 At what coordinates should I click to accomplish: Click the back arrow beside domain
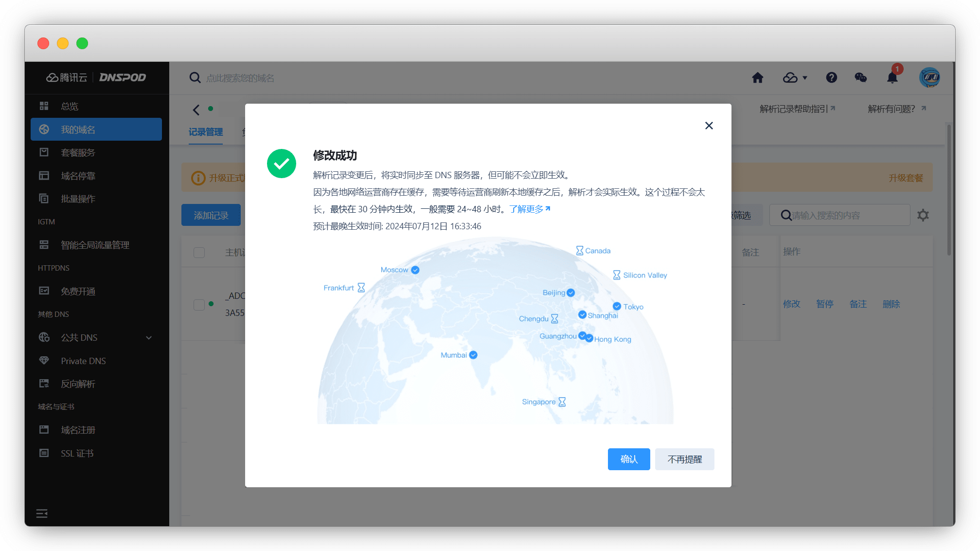pos(196,110)
